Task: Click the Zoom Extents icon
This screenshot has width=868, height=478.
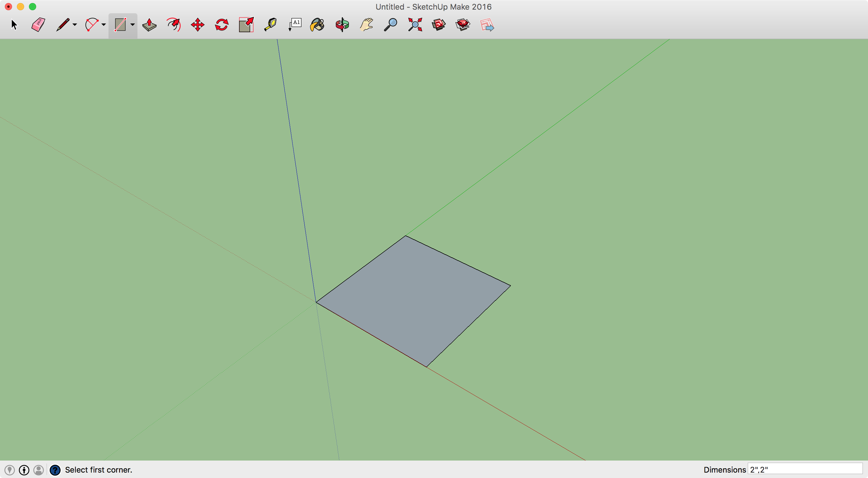Action: (x=415, y=25)
